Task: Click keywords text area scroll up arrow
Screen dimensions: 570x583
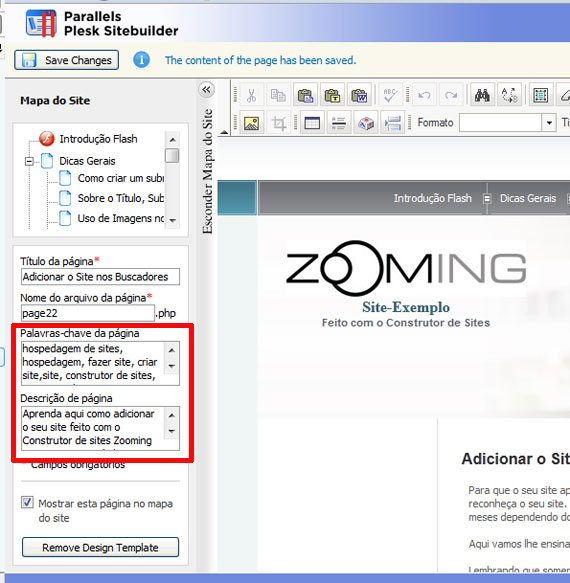Action: tap(171, 350)
